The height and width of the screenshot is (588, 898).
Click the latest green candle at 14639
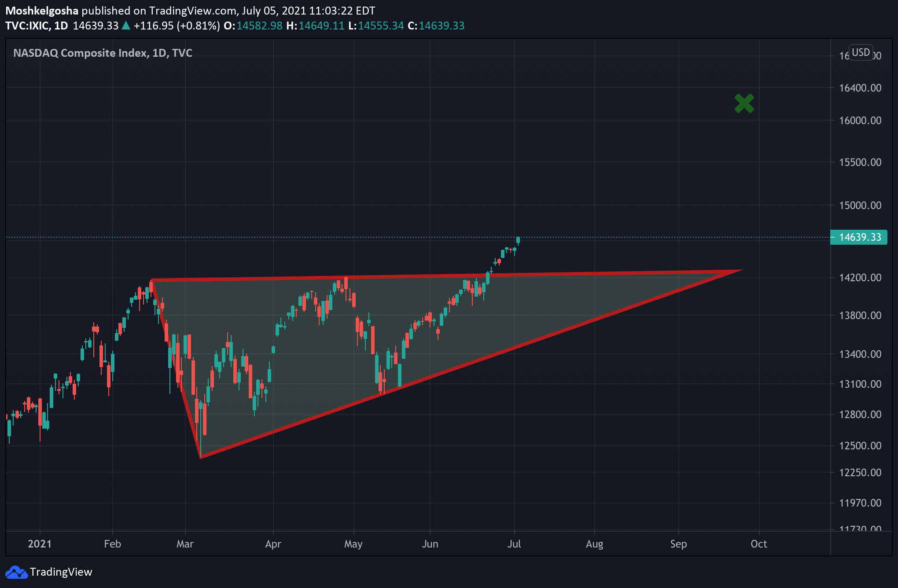518,240
